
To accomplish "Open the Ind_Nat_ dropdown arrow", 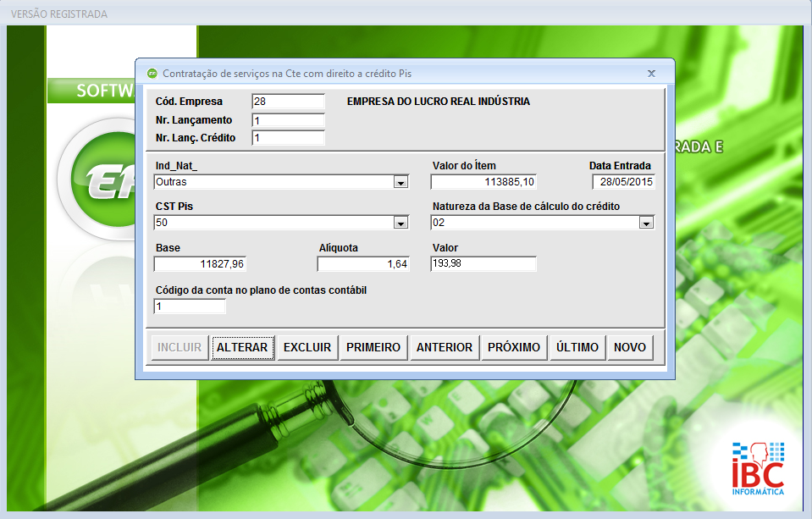I will click(x=400, y=182).
